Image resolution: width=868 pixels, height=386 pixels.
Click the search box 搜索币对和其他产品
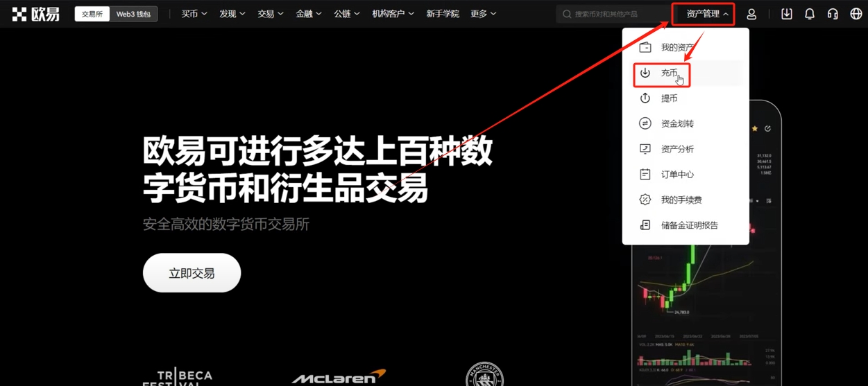(x=614, y=14)
